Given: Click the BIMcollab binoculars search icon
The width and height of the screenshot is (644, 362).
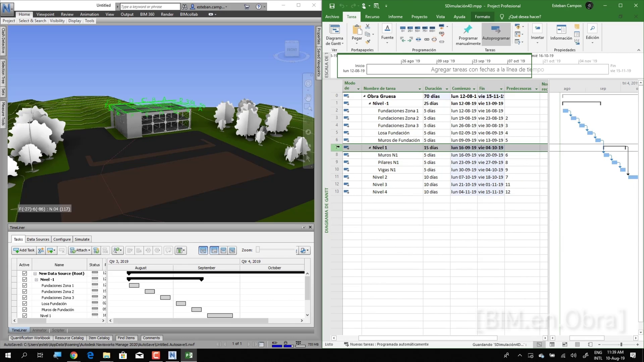Looking at the screenshot, I should click(184, 7).
